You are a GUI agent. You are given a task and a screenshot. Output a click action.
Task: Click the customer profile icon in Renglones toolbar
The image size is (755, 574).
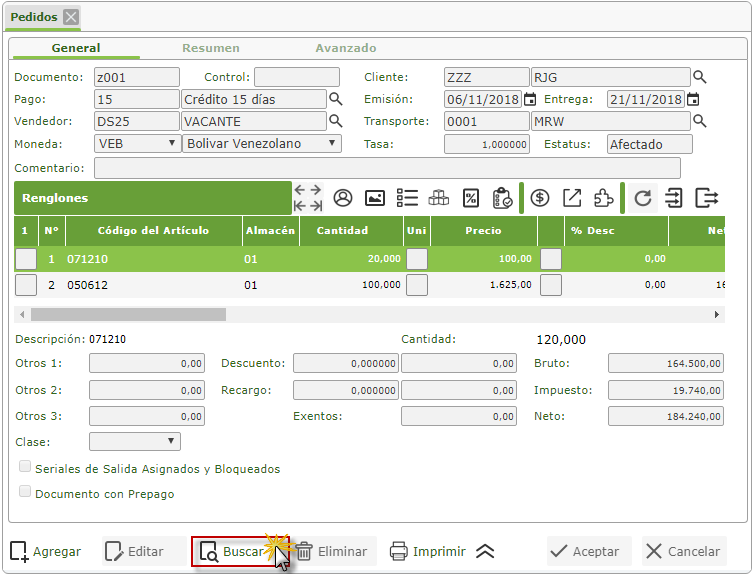tap(343, 198)
